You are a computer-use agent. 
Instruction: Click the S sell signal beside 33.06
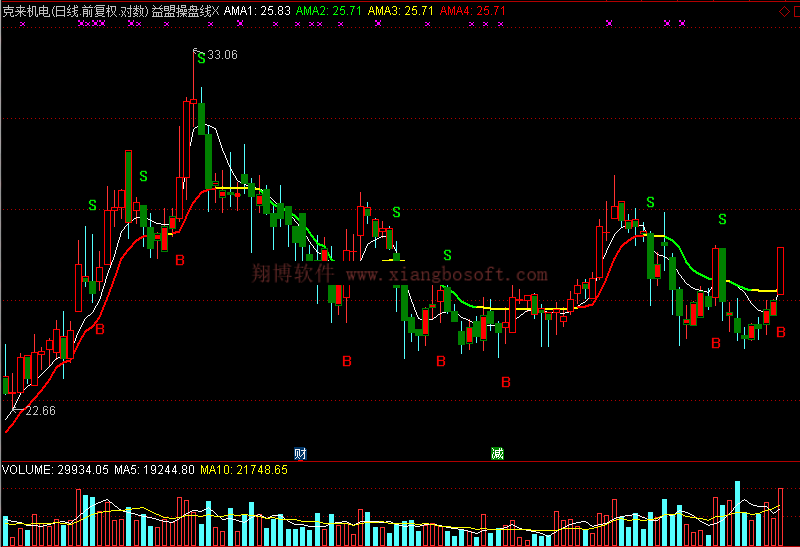[x=202, y=59]
